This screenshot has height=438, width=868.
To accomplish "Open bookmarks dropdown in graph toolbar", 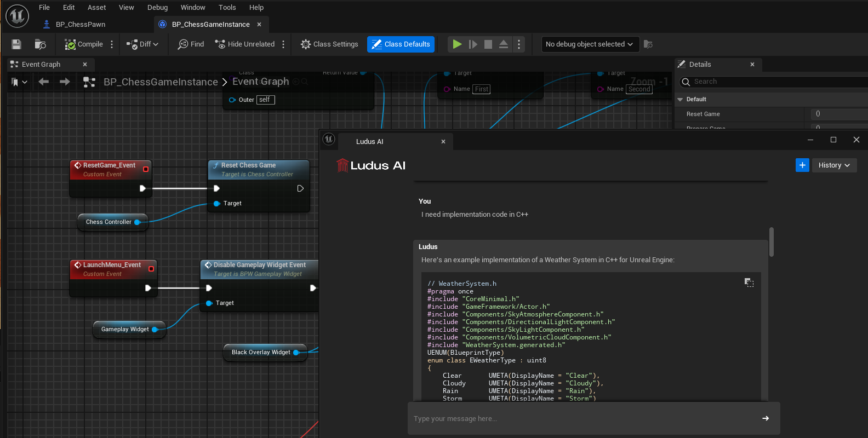I will pyautogui.click(x=19, y=82).
